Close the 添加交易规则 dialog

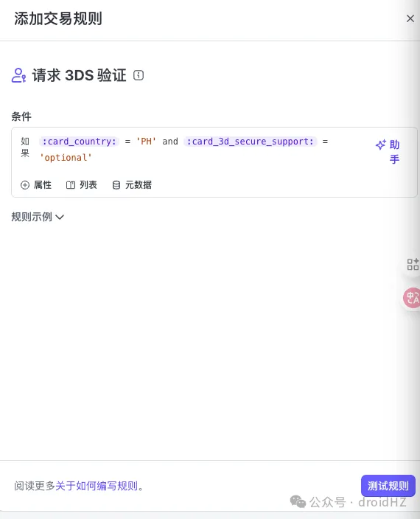(410, 18)
